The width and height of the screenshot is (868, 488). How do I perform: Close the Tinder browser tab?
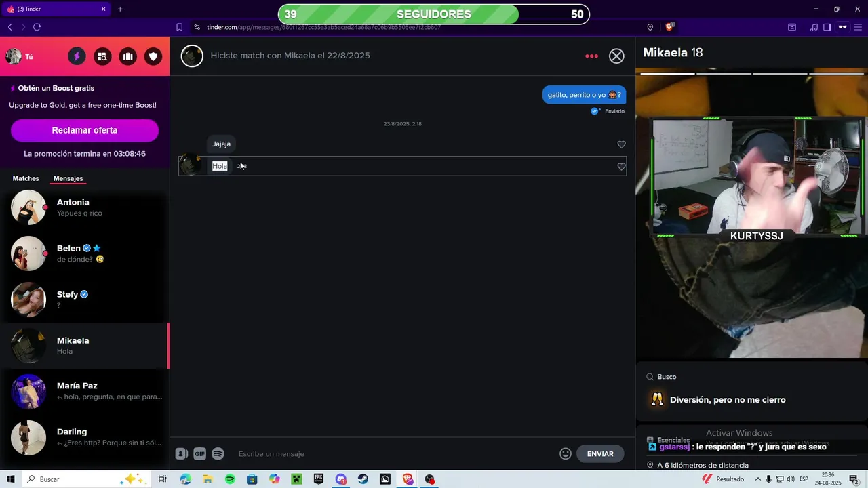[x=103, y=9]
